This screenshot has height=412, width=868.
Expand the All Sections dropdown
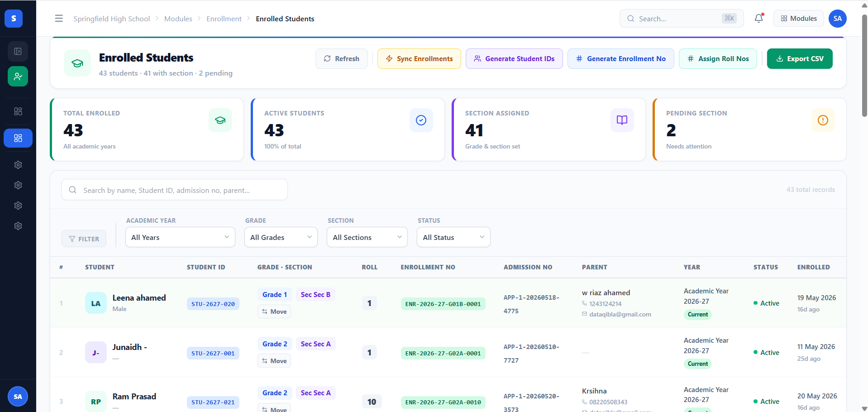[367, 237]
